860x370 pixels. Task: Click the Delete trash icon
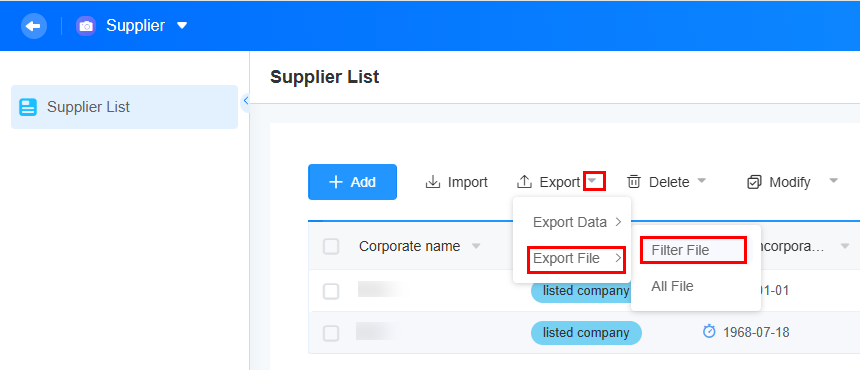click(x=634, y=182)
